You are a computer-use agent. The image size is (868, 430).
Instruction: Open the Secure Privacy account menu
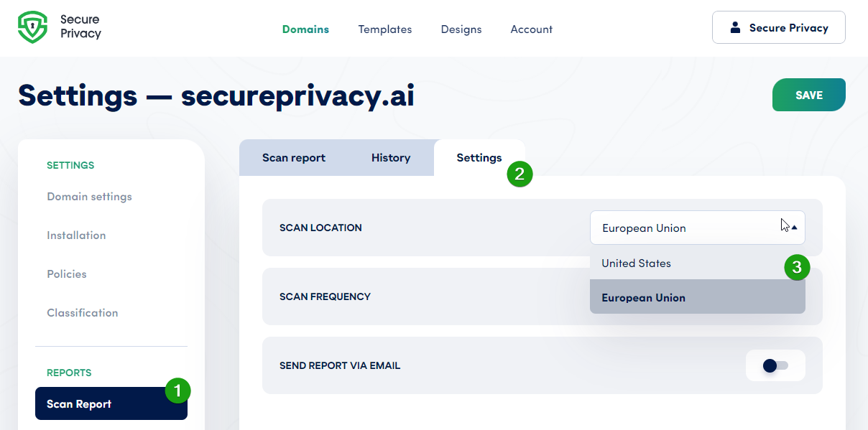click(778, 27)
